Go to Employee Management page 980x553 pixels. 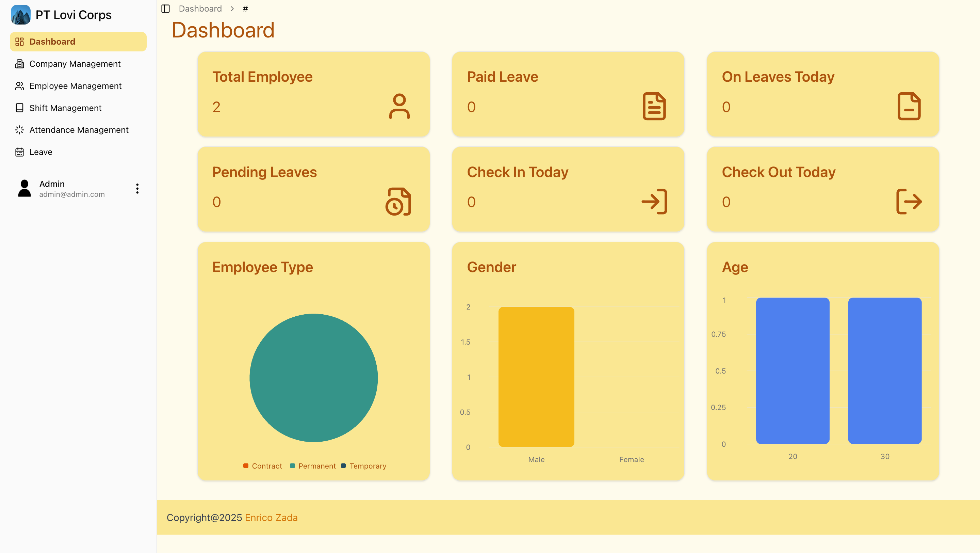pos(75,85)
